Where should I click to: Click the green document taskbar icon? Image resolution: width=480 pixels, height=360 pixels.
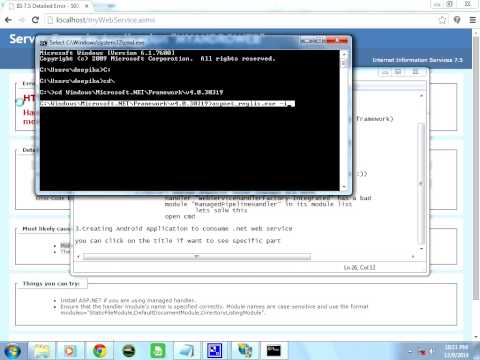pos(157,351)
